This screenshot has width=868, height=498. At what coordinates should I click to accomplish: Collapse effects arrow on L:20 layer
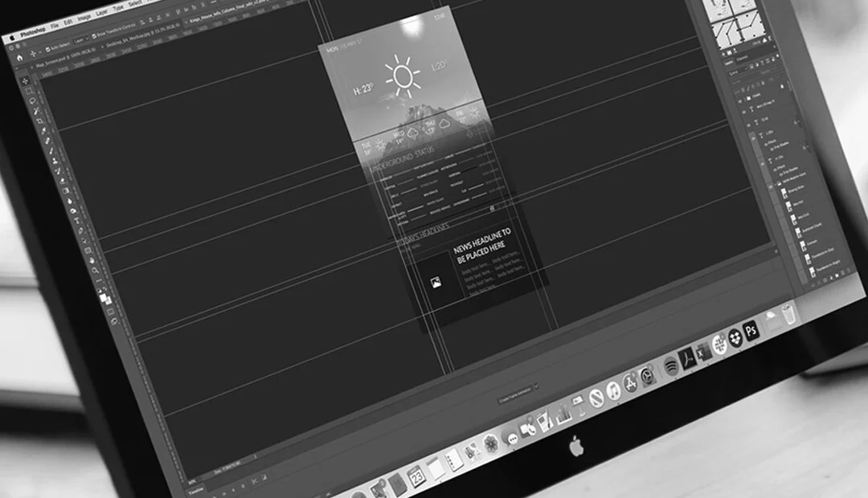coord(798,122)
